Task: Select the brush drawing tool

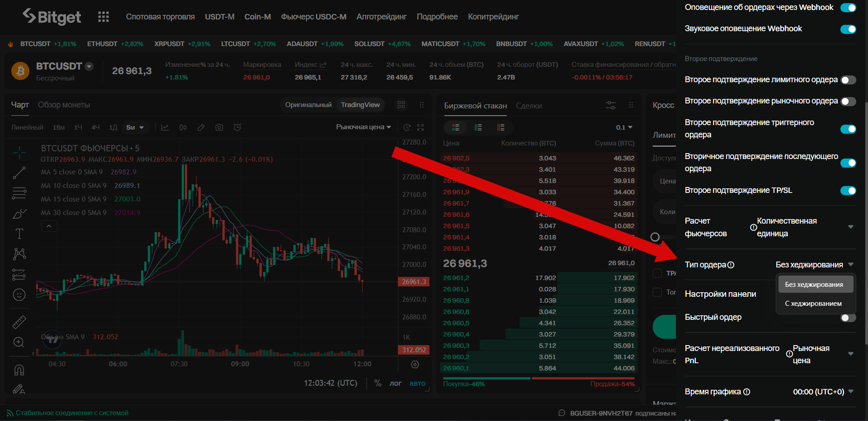Action: 19,214
